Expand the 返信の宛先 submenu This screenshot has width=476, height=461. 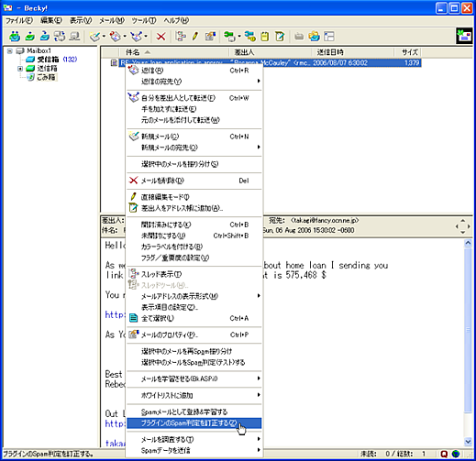click(259, 82)
